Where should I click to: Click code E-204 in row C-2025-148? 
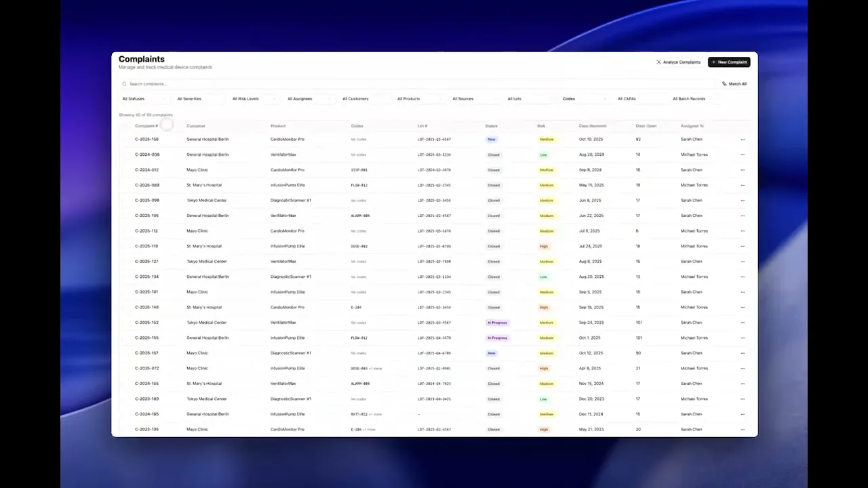pyautogui.click(x=356, y=307)
